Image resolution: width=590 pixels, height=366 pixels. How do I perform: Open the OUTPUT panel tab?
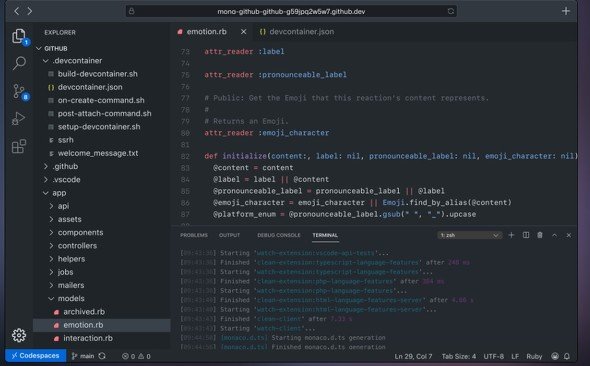point(230,235)
